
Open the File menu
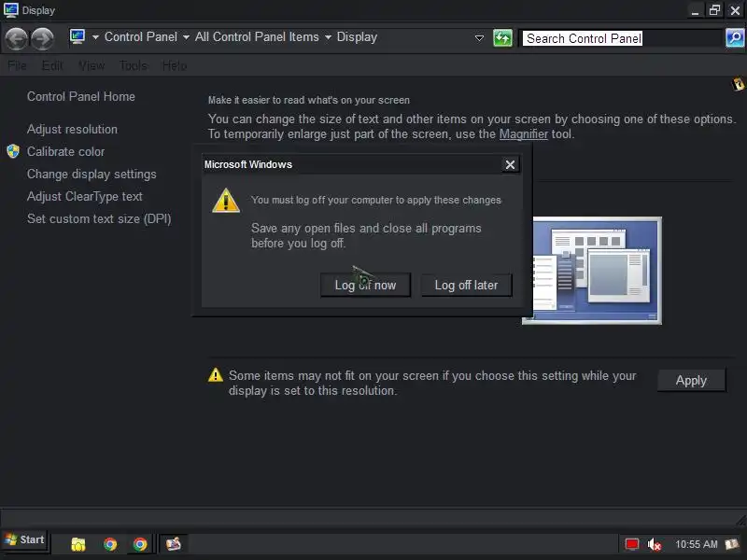(17, 65)
